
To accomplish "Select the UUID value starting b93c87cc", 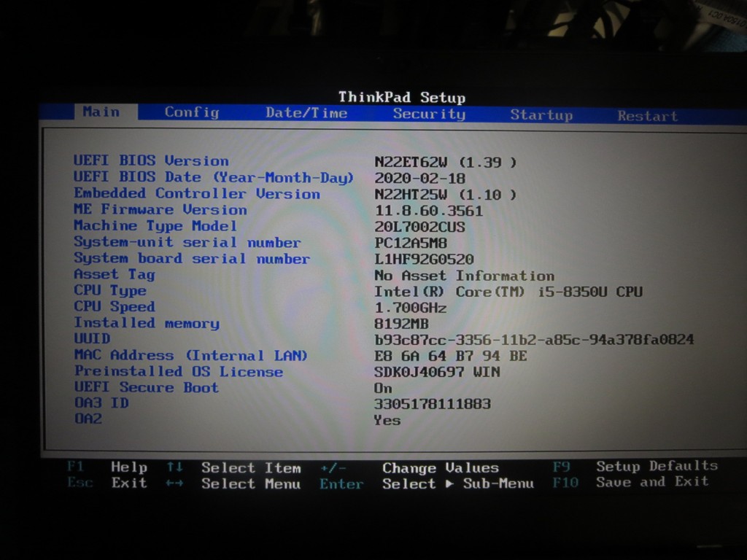I will click(534, 340).
